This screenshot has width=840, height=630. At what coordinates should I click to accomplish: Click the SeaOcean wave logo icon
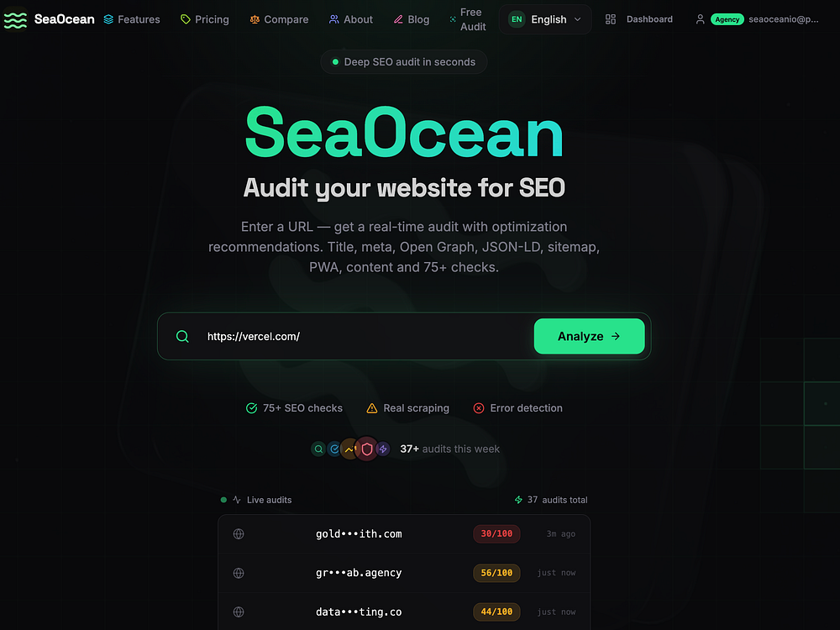(x=15, y=19)
